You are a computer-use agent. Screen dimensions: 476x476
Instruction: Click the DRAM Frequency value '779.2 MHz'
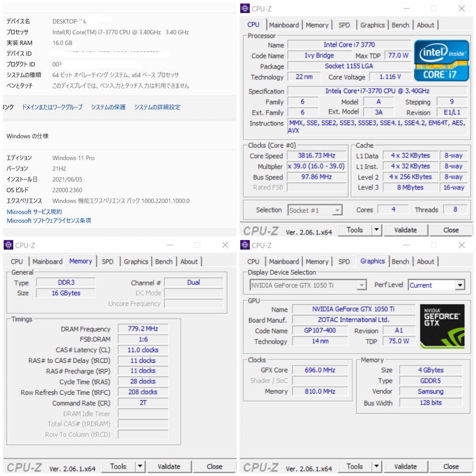(x=143, y=328)
